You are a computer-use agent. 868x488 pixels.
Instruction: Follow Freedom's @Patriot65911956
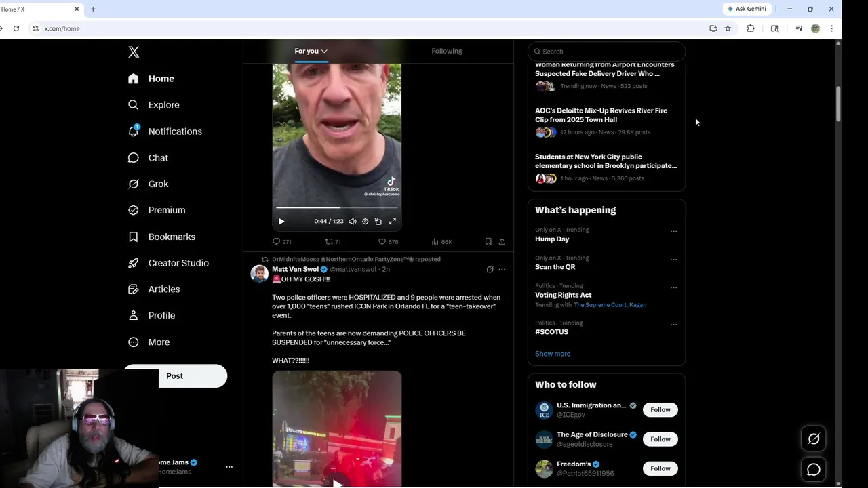click(660, 468)
